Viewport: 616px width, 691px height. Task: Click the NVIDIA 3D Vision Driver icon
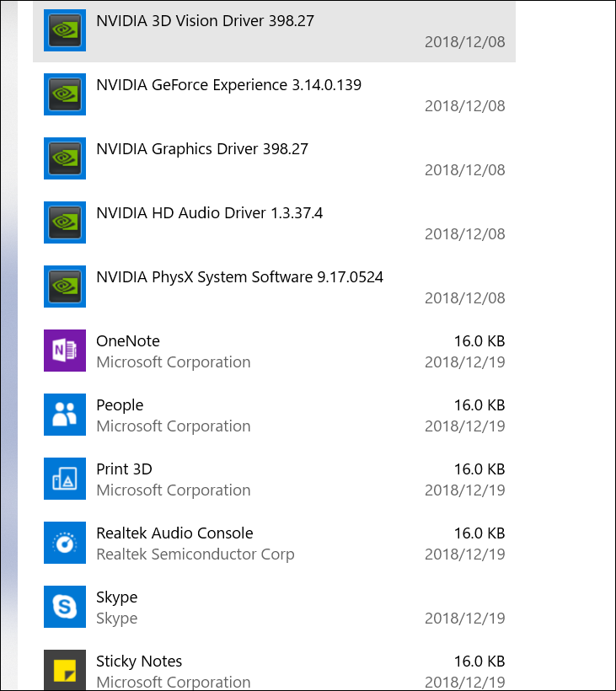pyautogui.click(x=65, y=30)
